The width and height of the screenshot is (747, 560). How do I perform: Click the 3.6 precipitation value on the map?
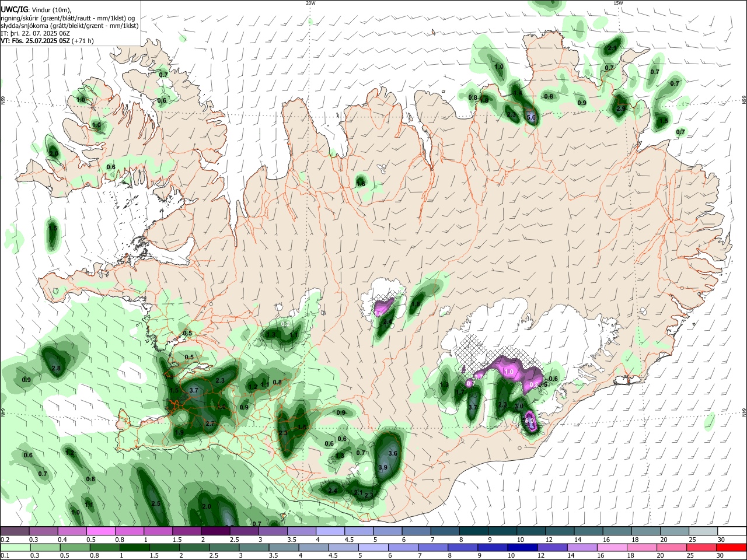pyautogui.click(x=393, y=453)
